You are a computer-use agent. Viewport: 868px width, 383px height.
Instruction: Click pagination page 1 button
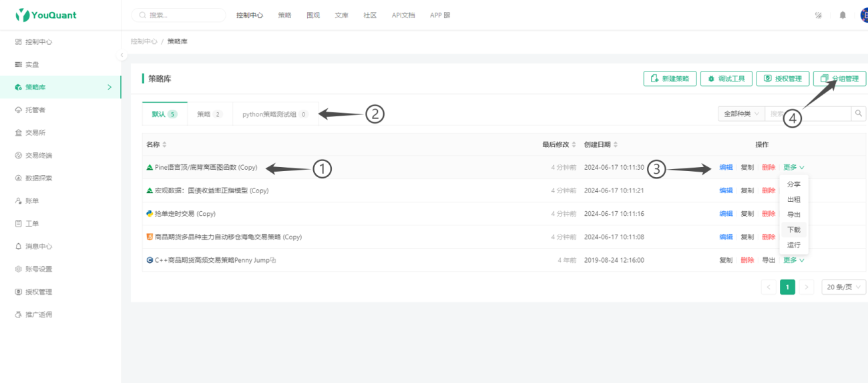(x=787, y=287)
